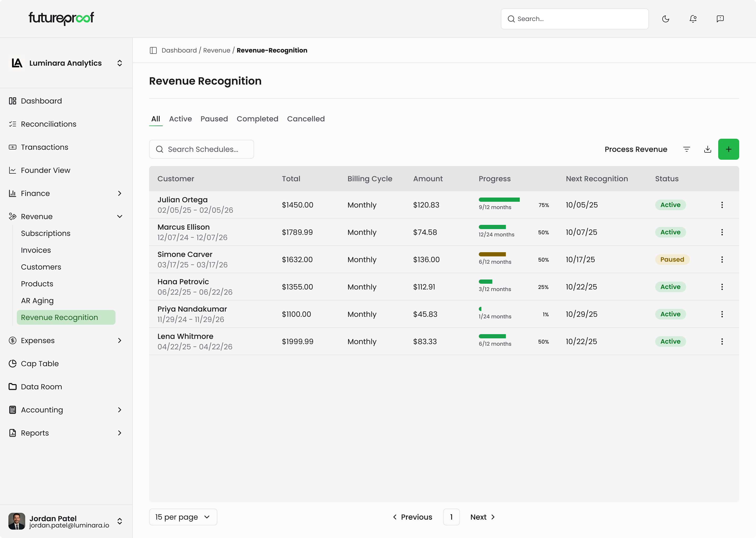The image size is (756, 538).
Task: Open the row actions menu for Julian Ortega
Action: (x=722, y=205)
